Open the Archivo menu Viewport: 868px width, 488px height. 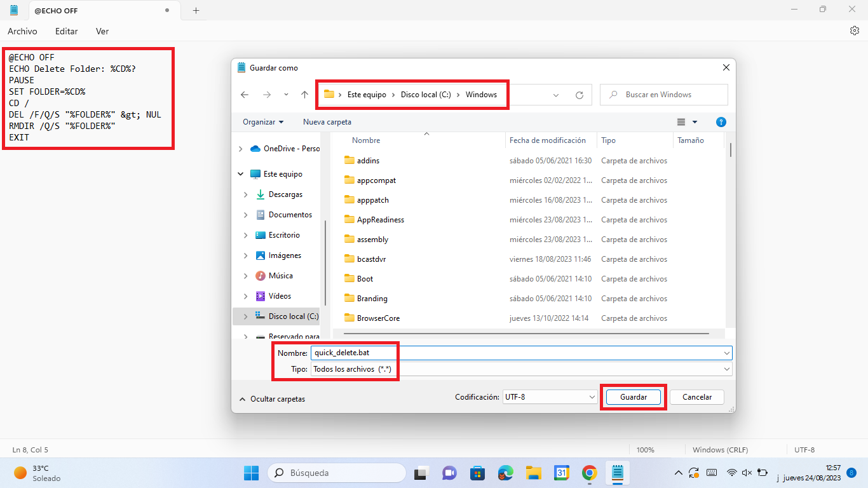[x=22, y=31]
